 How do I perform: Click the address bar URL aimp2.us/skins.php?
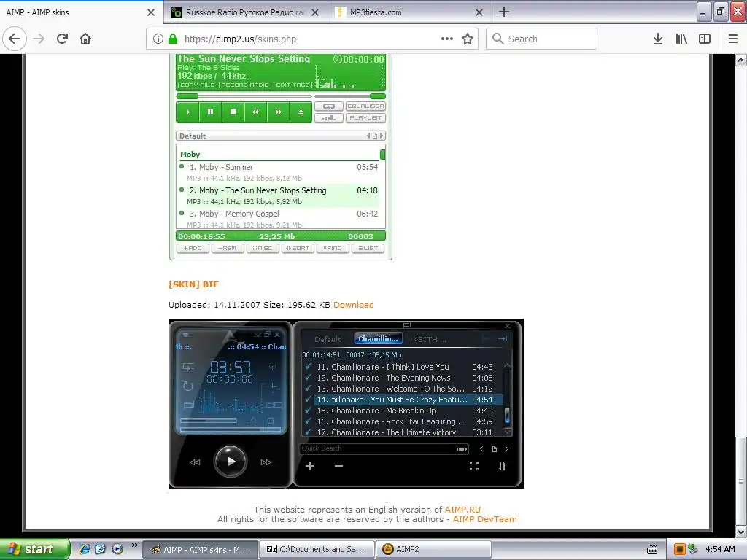coord(240,39)
